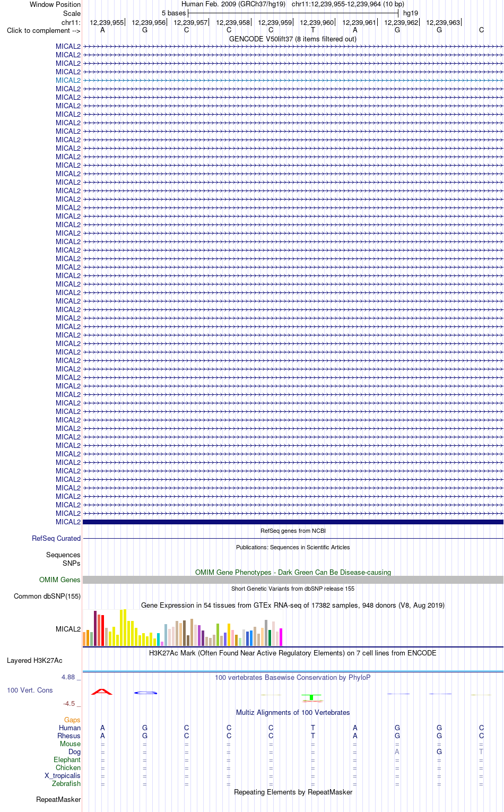Open '100 vertebrates Basewise Conservation by PhyloP' title
Screen dimensions: 504x812
pyautogui.click(x=293, y=677)
